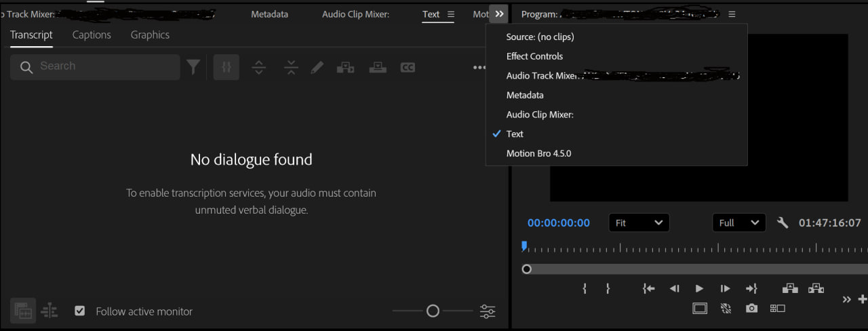Click the panel overflow double-chevron button
Image resolution: width=868 pixels, height=331 pixels.
(498, 14)
